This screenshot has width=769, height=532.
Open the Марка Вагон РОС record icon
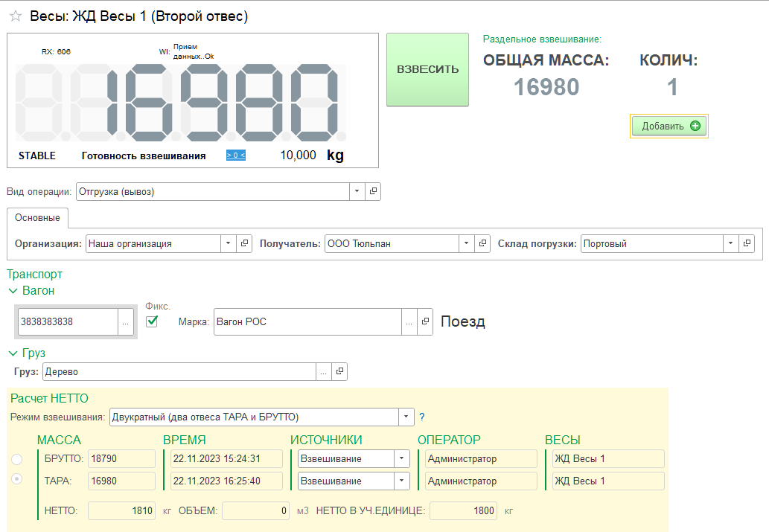point(425,321)
